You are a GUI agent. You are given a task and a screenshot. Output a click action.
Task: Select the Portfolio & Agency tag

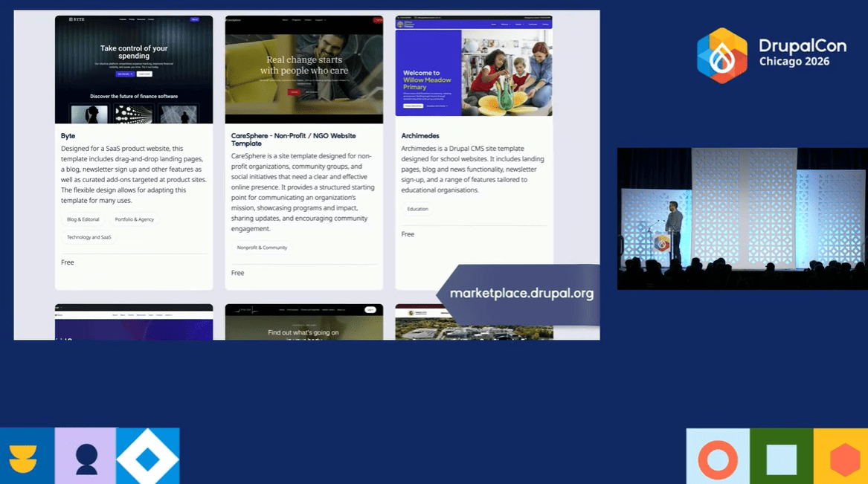tap(135, 219)
